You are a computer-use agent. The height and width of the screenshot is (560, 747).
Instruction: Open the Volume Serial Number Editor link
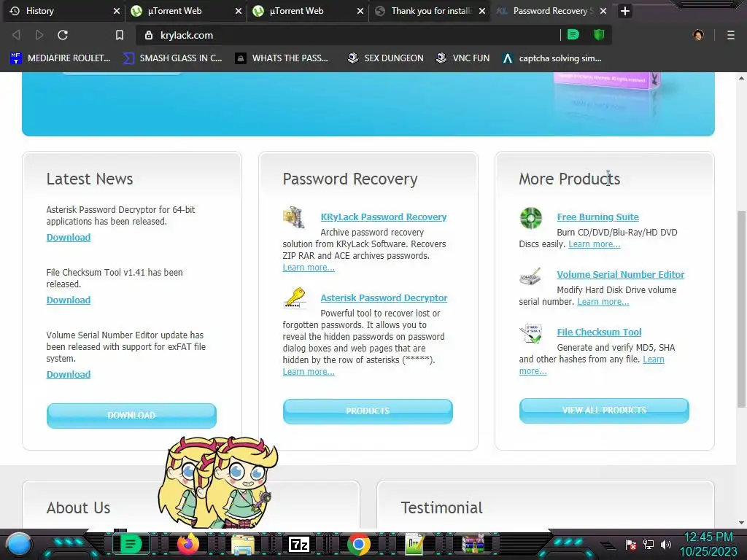[x=621, y=274]
